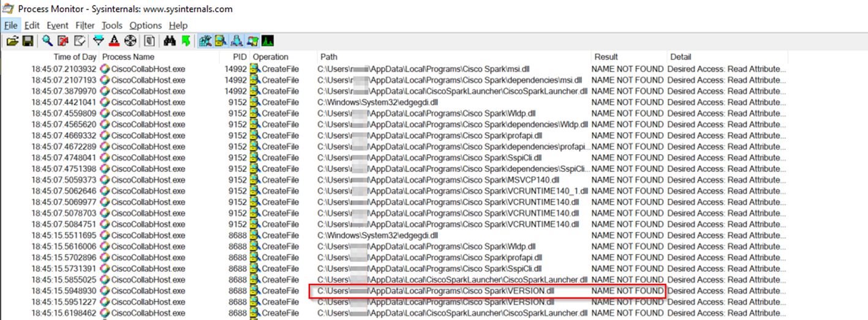Open the Process Tree icon
The image size is (868, 320).
click(149, 41)
